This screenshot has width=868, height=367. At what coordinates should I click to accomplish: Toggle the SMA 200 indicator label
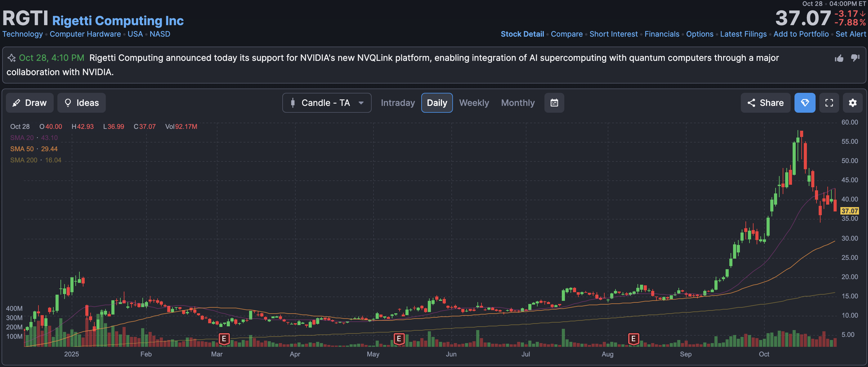24,160
